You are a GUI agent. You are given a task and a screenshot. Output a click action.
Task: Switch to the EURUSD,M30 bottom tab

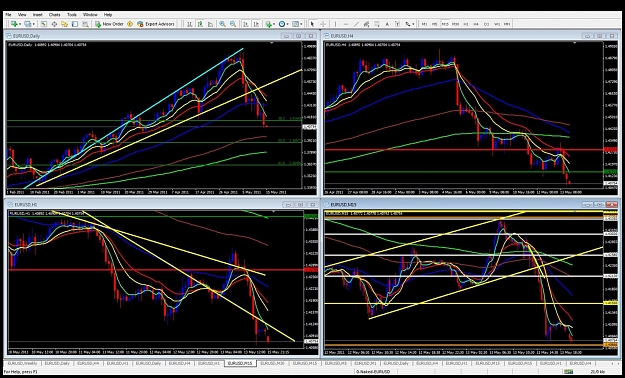click(272, 363)
